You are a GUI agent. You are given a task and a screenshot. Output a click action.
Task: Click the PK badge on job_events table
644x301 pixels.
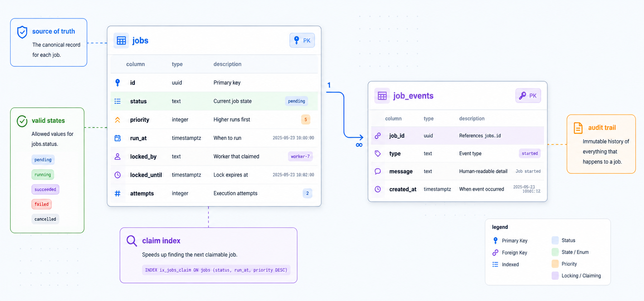pos(528,96)
